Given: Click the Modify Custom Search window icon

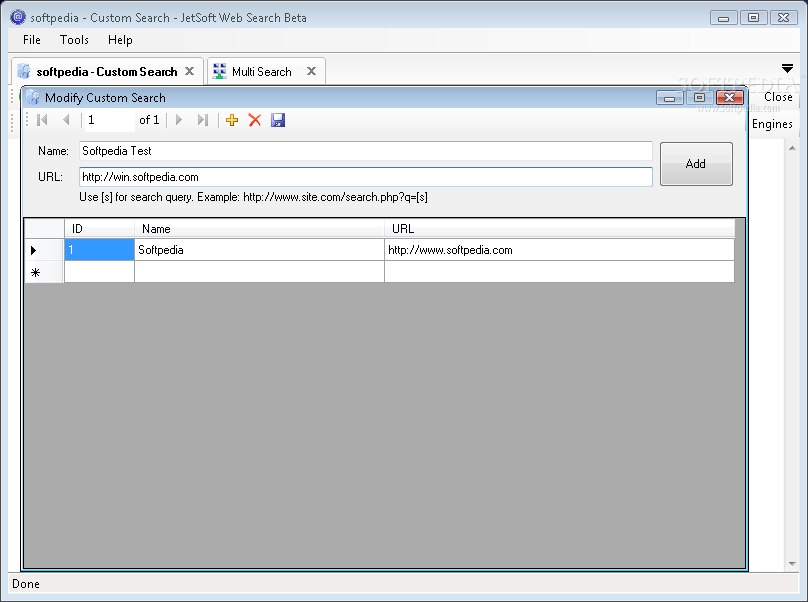Looking at the screenshot, I should (x=33, y=97).
